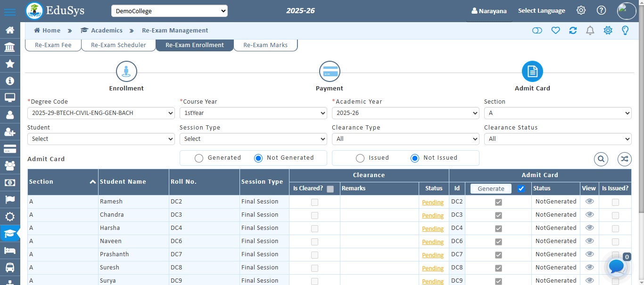This screenshot has width=644, height=285.
Task: Click the eye view icon in Naveen's row
Action: pos(589,241)
